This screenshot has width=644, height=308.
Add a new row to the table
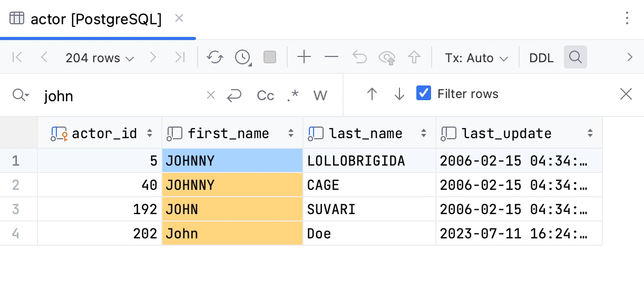point(304,57)
